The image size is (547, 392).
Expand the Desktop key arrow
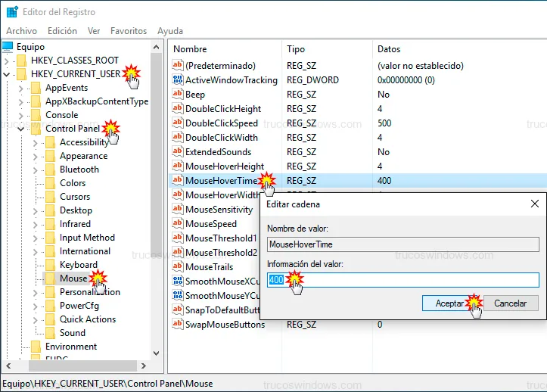pos(36,210)
